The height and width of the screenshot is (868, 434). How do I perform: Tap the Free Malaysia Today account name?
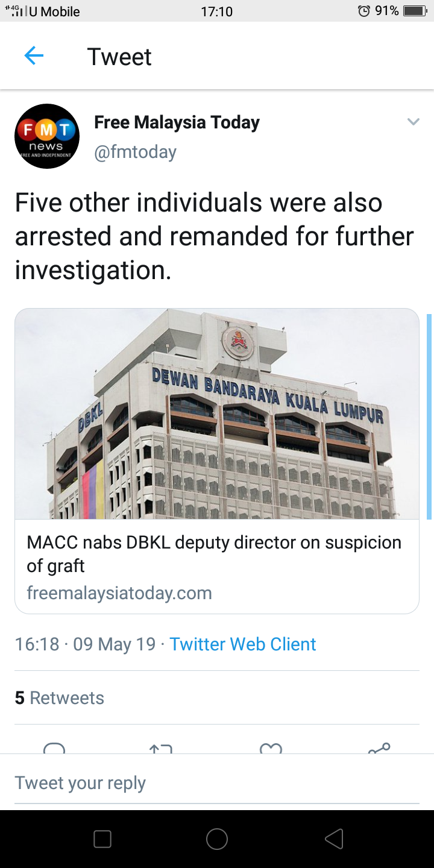pos(177,122)
